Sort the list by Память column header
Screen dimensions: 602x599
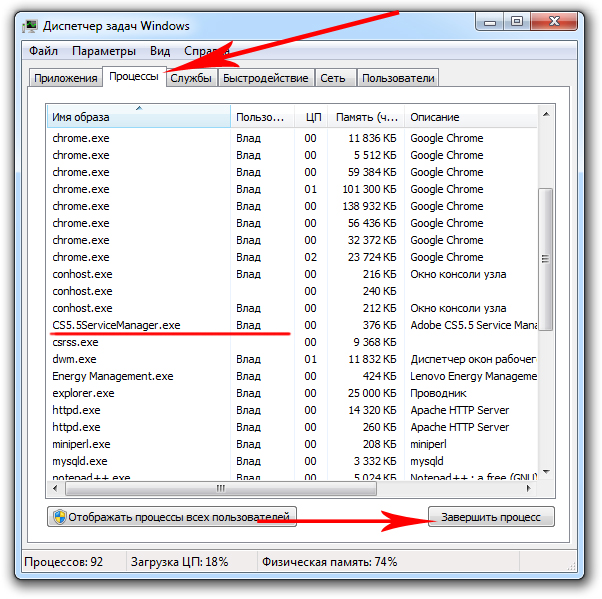point(366,118)
